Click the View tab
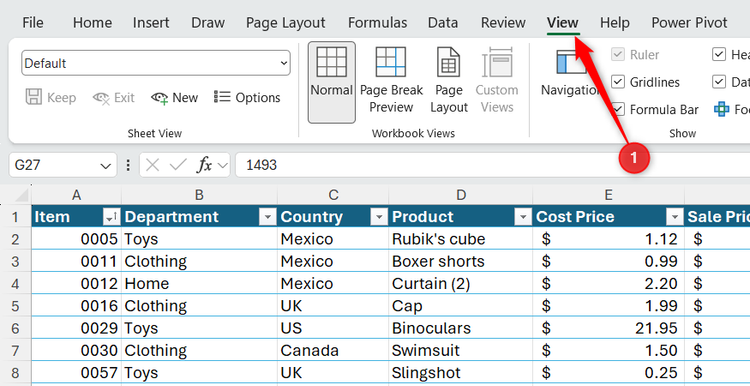The width and height of the screenshot is (750, 386). coord(563,22)
